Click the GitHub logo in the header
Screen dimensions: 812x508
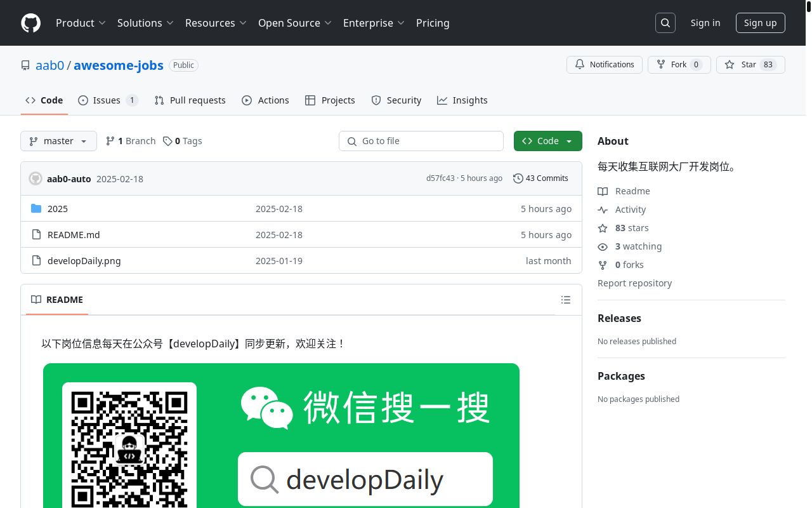[30, 23]
